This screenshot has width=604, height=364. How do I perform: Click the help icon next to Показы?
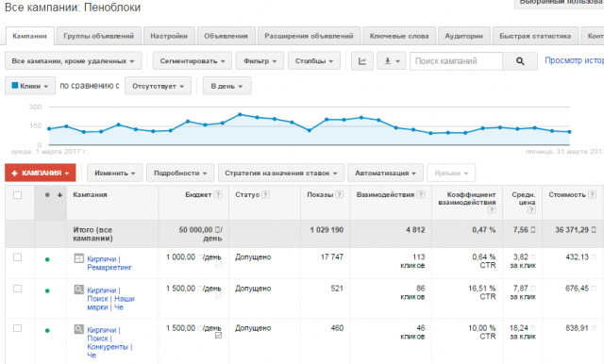pyautogui.click(x=339, y=194)
